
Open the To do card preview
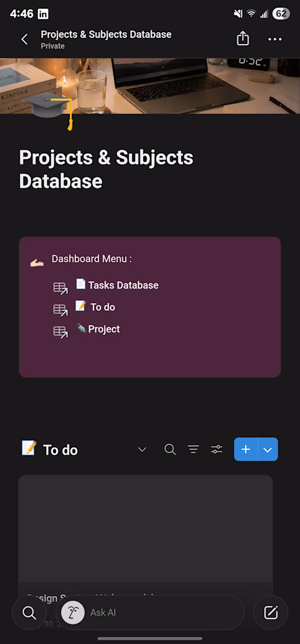pos(146,534)
